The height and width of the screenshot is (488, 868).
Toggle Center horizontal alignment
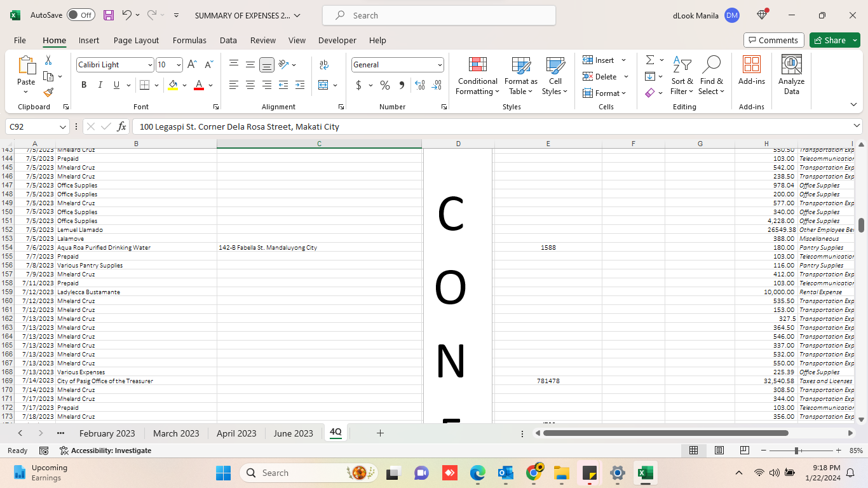(250, 85)
